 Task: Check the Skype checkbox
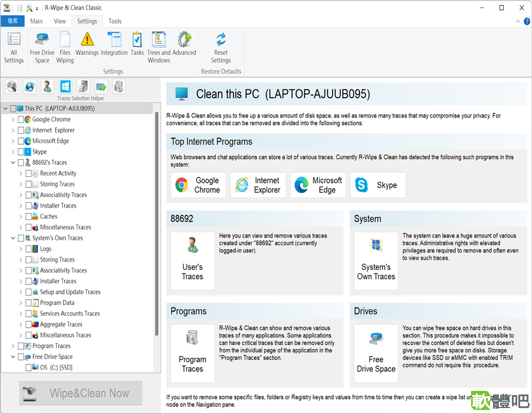pos(21,151)
